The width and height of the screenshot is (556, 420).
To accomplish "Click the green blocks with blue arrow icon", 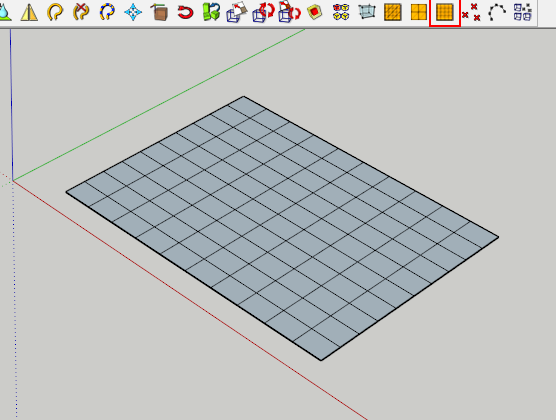I will click(x=211, y=12).
